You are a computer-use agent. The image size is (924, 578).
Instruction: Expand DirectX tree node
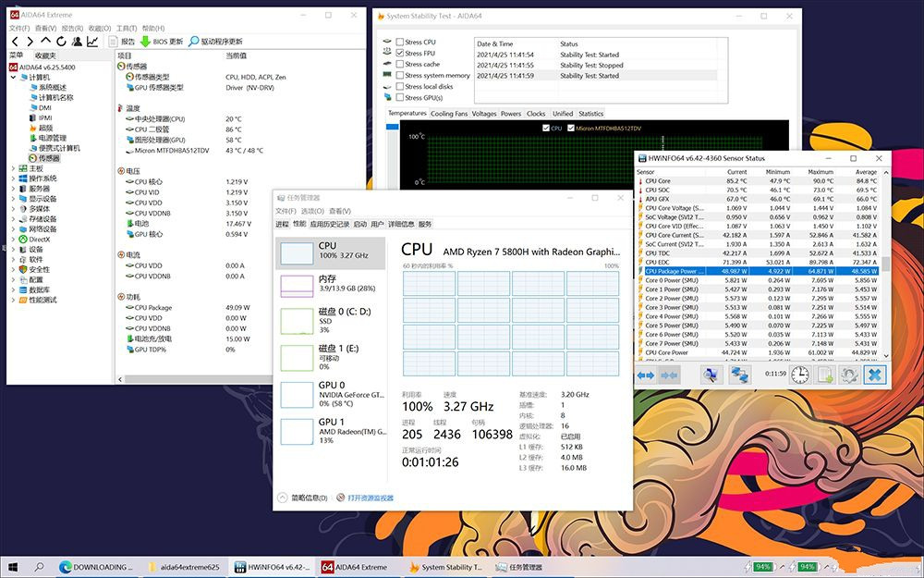tap(14, 240)
